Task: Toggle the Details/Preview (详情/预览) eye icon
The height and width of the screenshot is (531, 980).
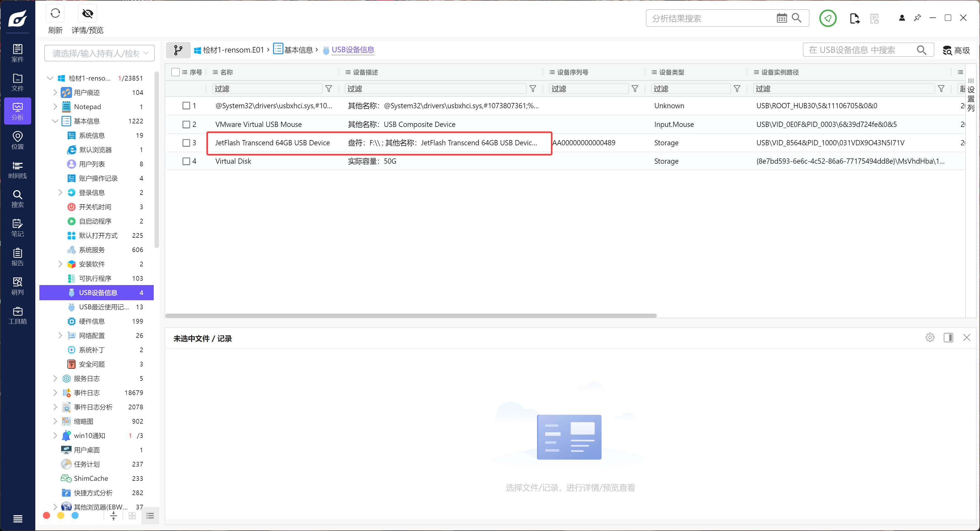Action: coord(87,14)
